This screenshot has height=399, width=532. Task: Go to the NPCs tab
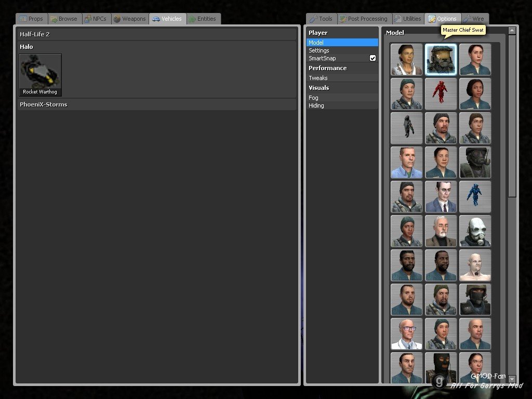96,19
